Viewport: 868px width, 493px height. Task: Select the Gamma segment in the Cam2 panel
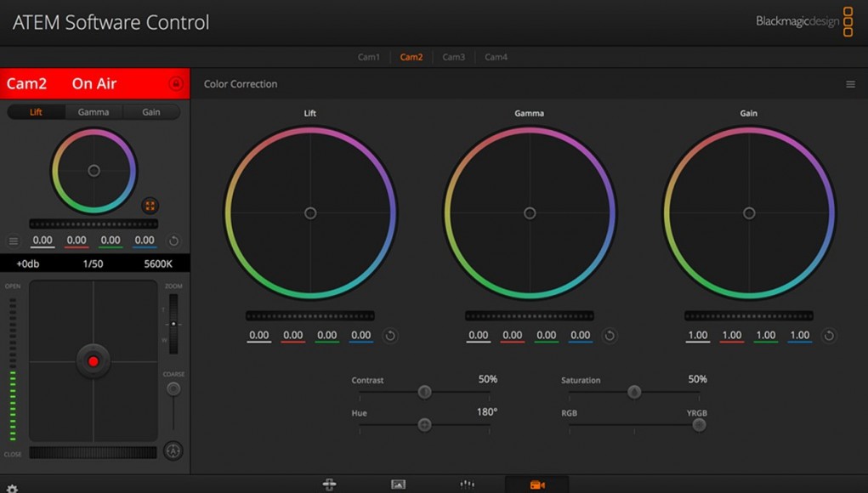[x=94, y=111]
